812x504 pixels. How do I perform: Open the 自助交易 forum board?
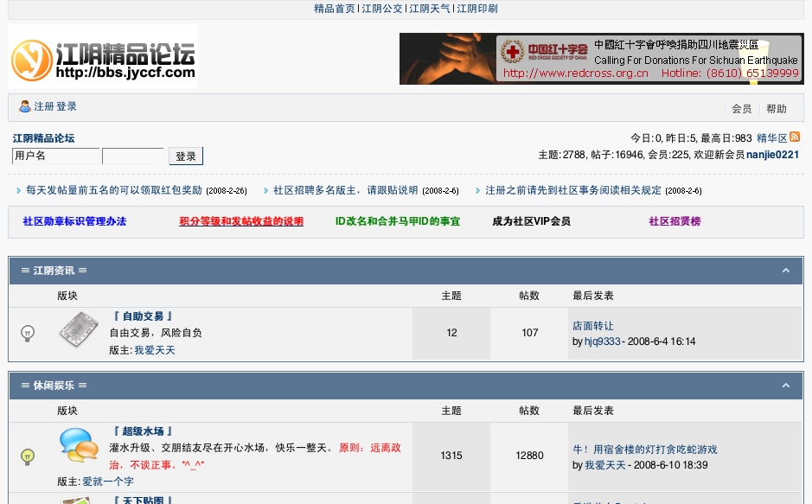(143, 316)
